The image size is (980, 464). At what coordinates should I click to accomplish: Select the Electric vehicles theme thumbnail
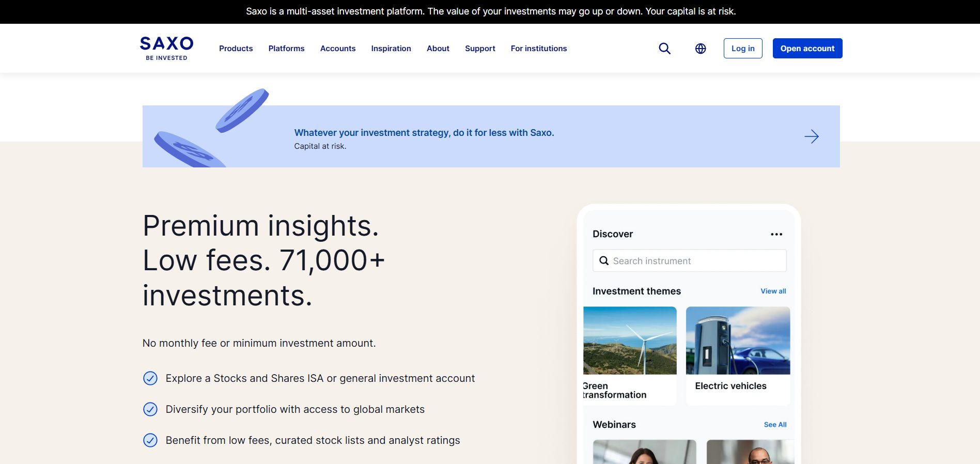[x=738, y=341]
